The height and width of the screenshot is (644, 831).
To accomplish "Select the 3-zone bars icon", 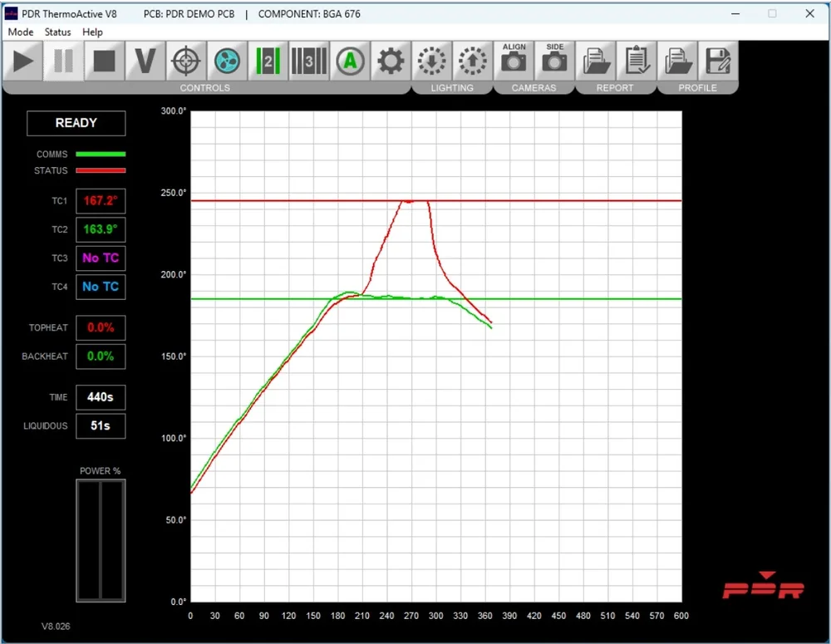I will (x=309, y=61).
